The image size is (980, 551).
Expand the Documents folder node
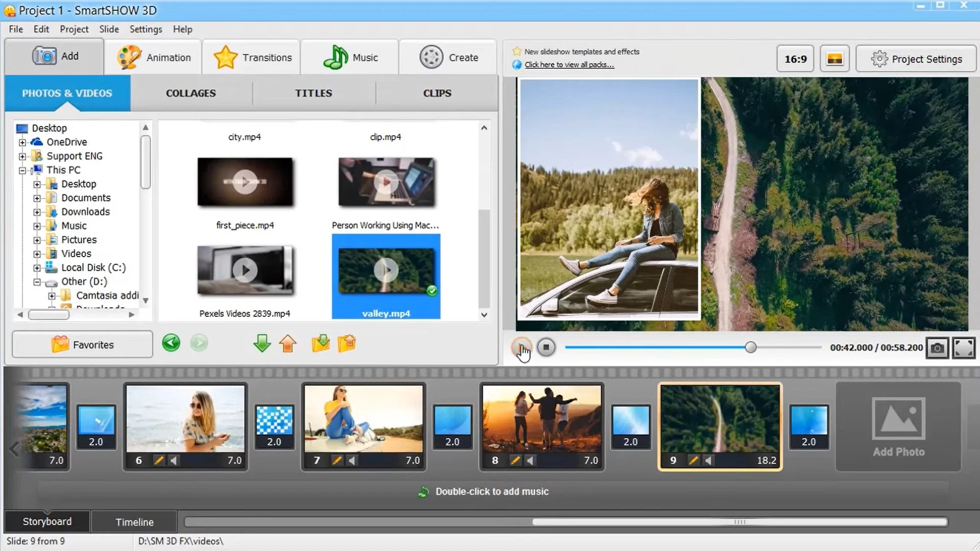[x=37, y=198]
